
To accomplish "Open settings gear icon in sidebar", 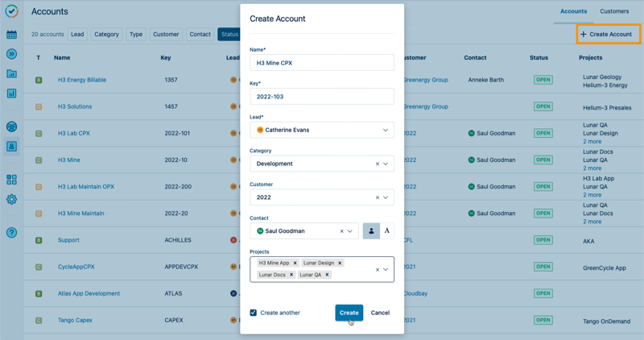I will (11, 199).
